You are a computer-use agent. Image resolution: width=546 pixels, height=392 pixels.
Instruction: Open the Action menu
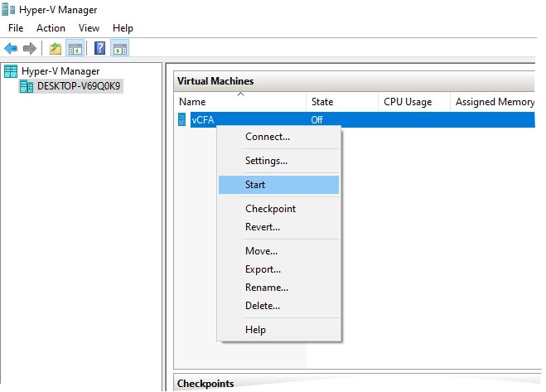51,28
